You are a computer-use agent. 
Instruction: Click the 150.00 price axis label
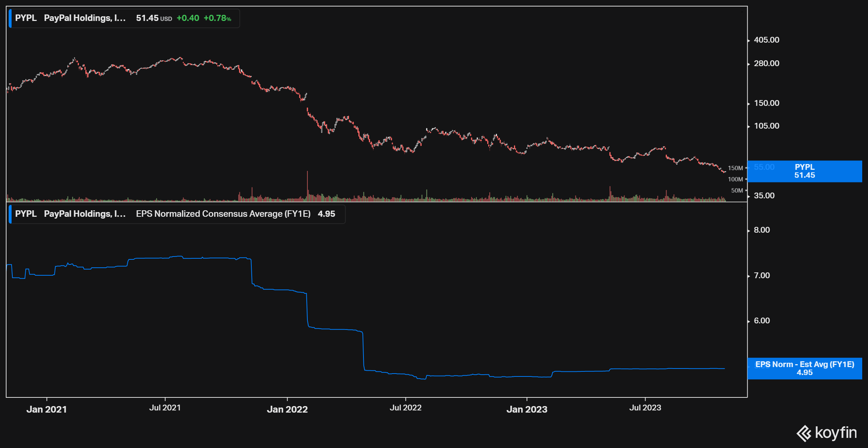pos(766,103)
